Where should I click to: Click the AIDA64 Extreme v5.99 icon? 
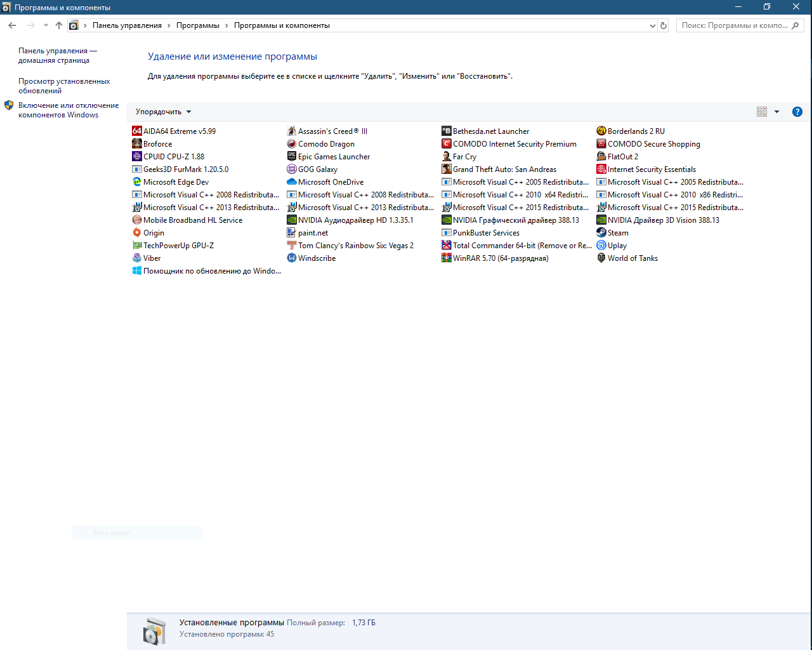(137, 131)
